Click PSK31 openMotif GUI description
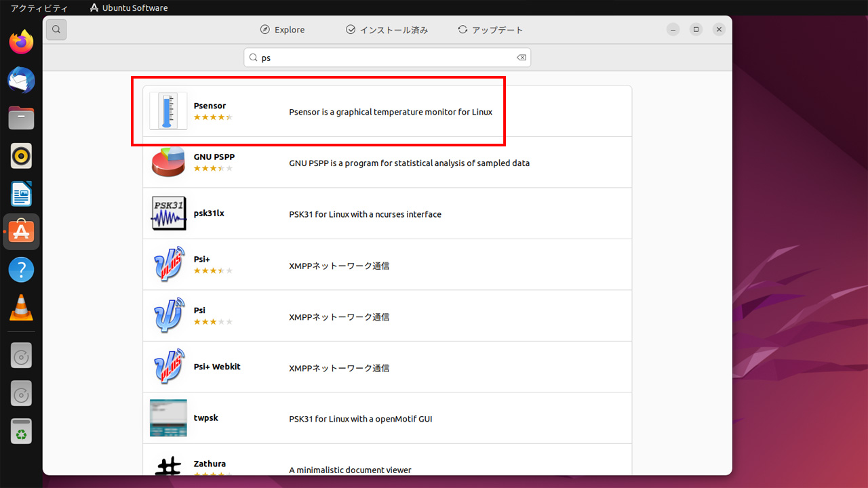This screenshot has width=868, height=488. tap(361, 419)
